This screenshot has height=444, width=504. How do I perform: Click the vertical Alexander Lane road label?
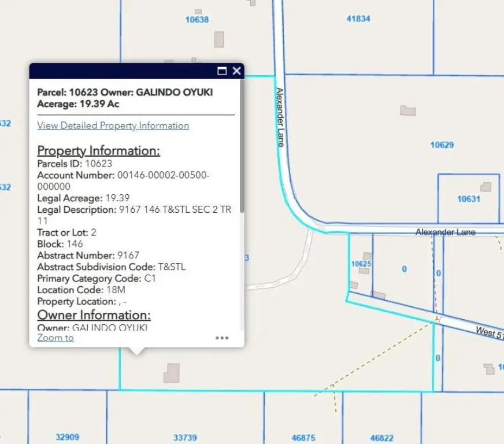(x=280, y=117)
